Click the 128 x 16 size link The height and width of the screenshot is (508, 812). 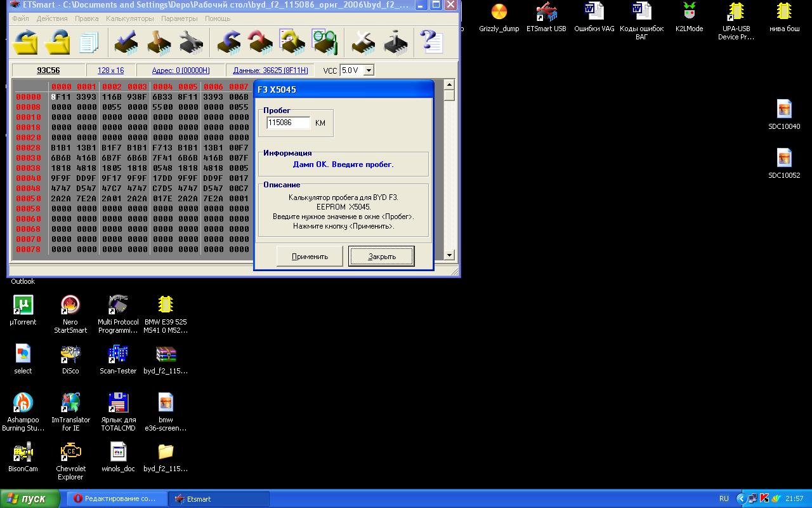[111, 70]
